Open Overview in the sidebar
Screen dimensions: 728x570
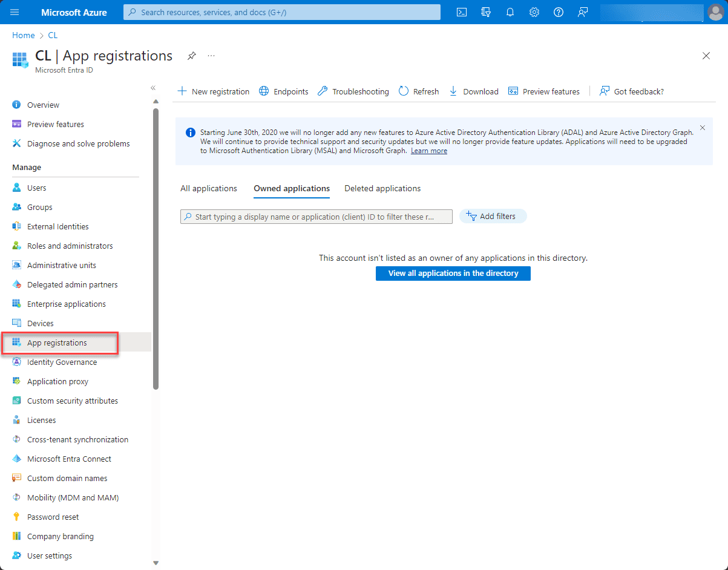pos(43,105)
